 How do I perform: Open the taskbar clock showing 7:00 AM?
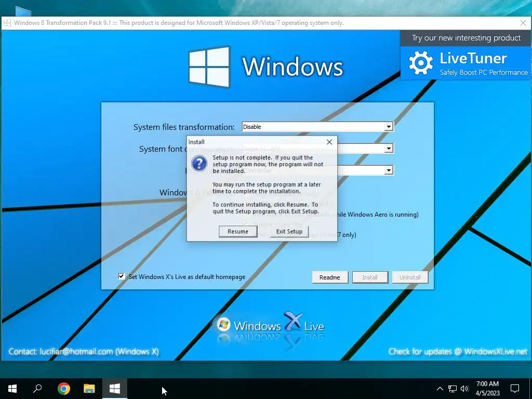pos(487,389)
